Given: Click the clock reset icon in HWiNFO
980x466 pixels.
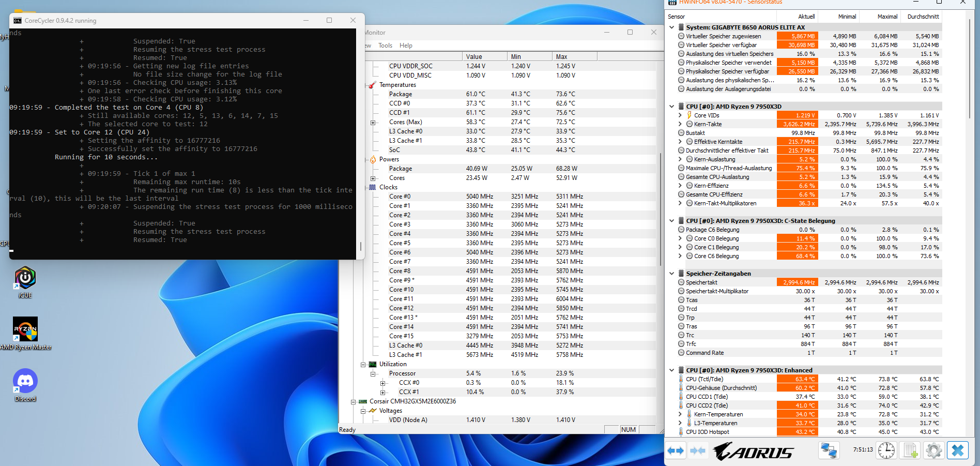Looking at the screenshot, I should pos(886,450).
